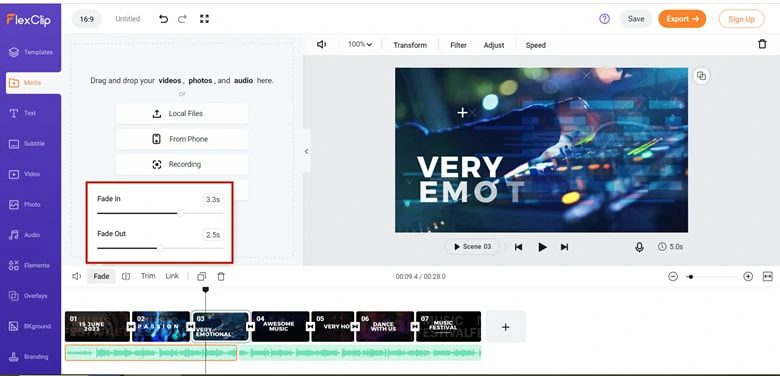Open the help question mark icon
The width and height of the screenshot is (780, 376).
tap(604, 19)
